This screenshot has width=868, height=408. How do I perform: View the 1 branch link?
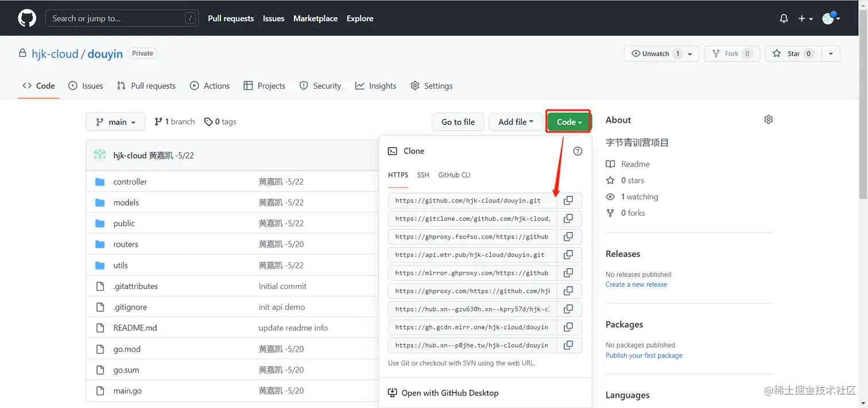click(x=175, y=122)
